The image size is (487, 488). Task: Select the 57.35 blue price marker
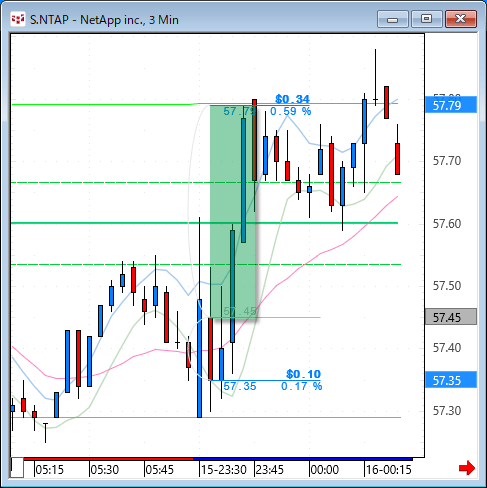(x=451, y=380)
